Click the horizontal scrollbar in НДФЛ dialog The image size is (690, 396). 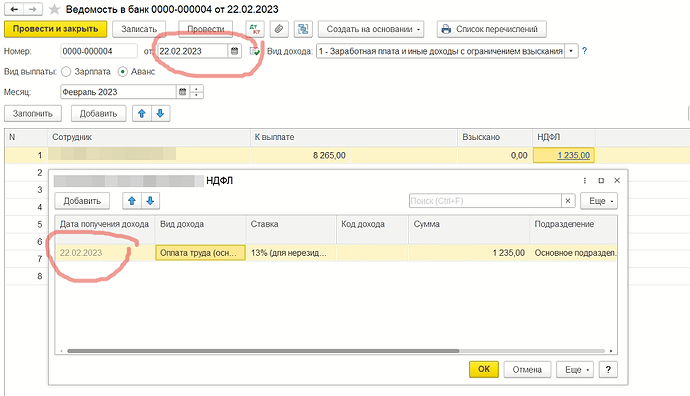(x=263, y=351)
